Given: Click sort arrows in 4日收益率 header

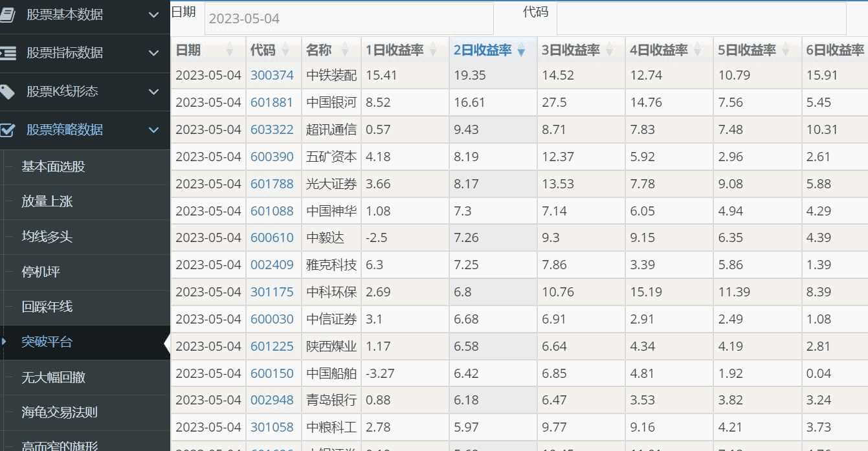Looking at the screenshot, I should 697,50.
